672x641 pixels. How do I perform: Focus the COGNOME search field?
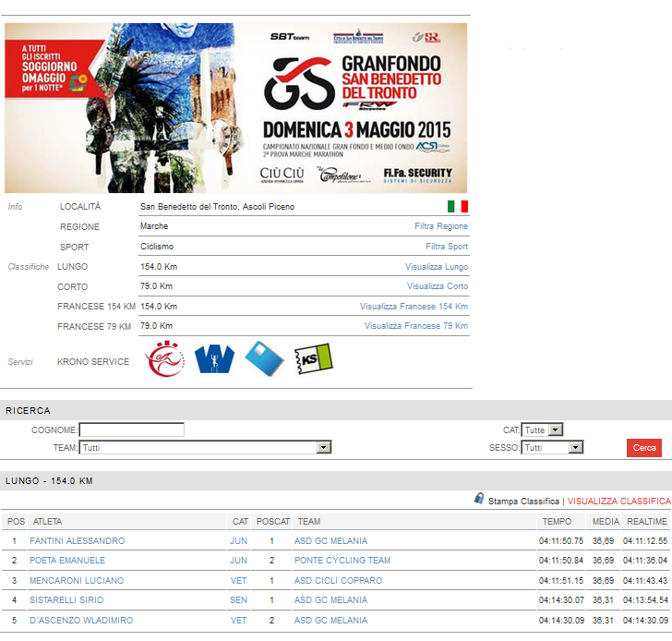tap(132, 429)
